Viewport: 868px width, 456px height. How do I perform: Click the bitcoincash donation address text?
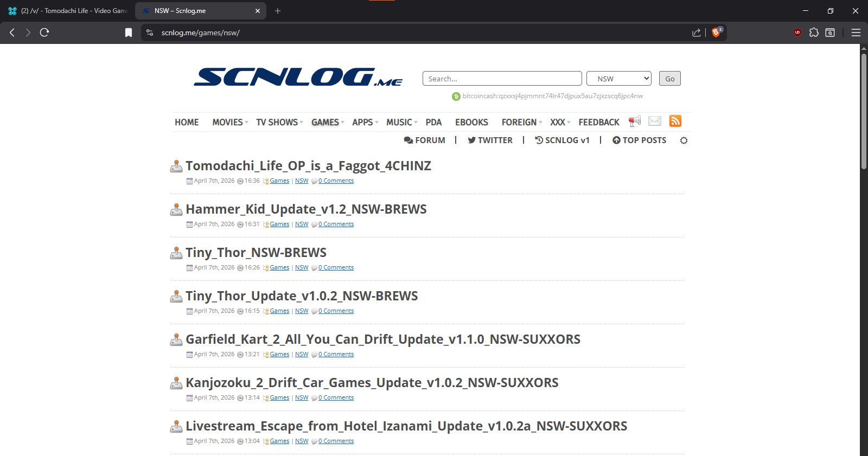(553, 96)
